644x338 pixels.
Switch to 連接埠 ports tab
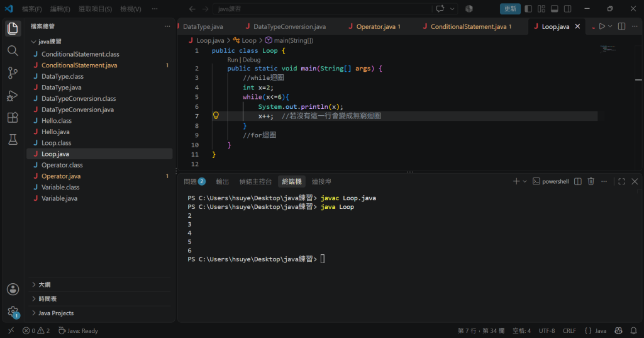click(321, 181)
